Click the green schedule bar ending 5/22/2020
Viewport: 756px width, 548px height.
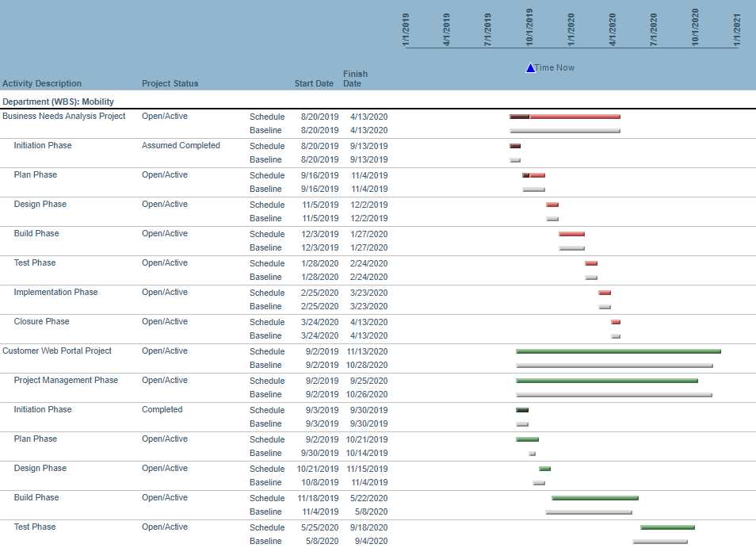(595, 498)
